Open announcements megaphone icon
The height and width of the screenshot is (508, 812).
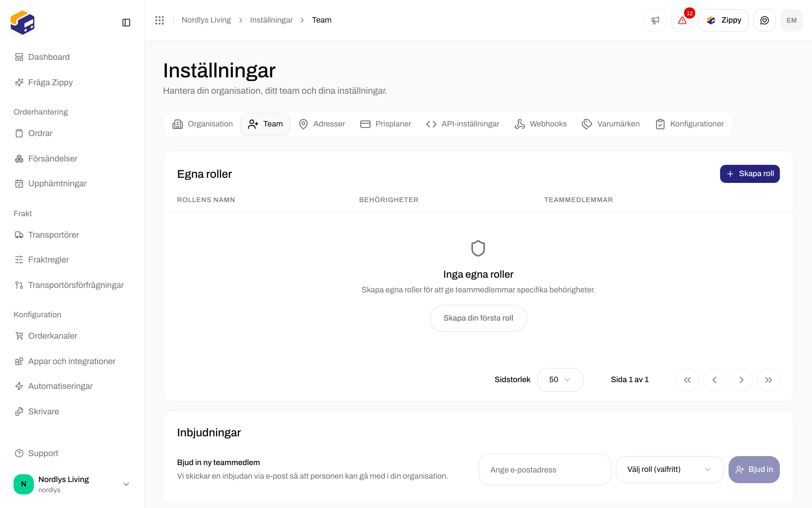(655, 20)
